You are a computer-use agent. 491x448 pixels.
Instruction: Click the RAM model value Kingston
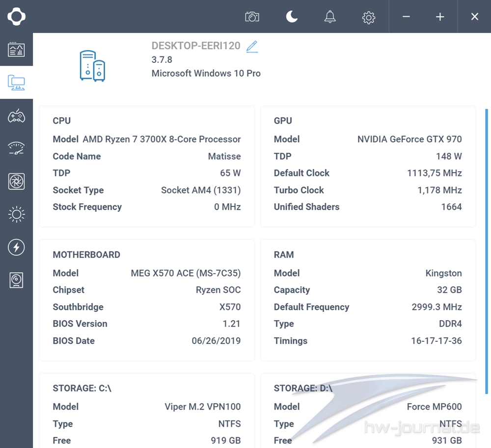click(443, 273)
